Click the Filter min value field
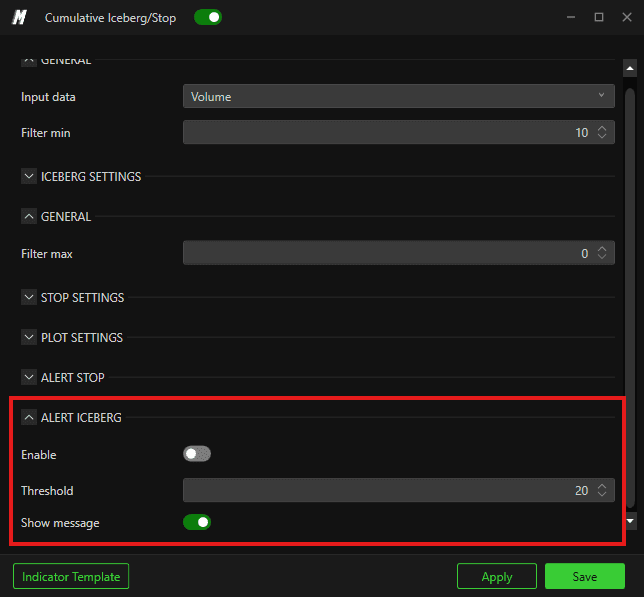644x597 pixels. coord(398,132)
